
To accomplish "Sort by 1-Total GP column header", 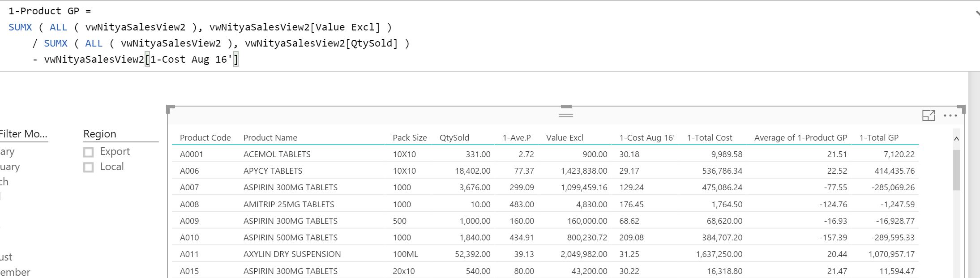I will click(878, 137).
